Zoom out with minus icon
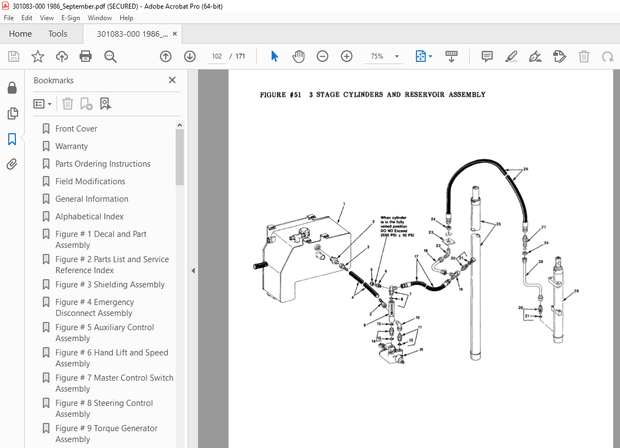Image resolution: width=620 pixels, height=448 pixels. click(x=323, y=57)
